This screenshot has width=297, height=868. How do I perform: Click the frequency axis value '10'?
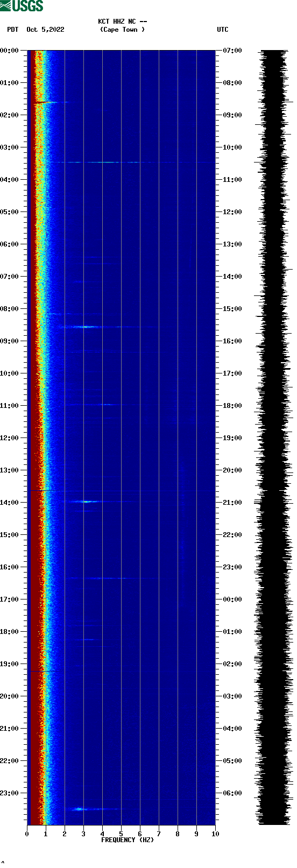[215, 834]
